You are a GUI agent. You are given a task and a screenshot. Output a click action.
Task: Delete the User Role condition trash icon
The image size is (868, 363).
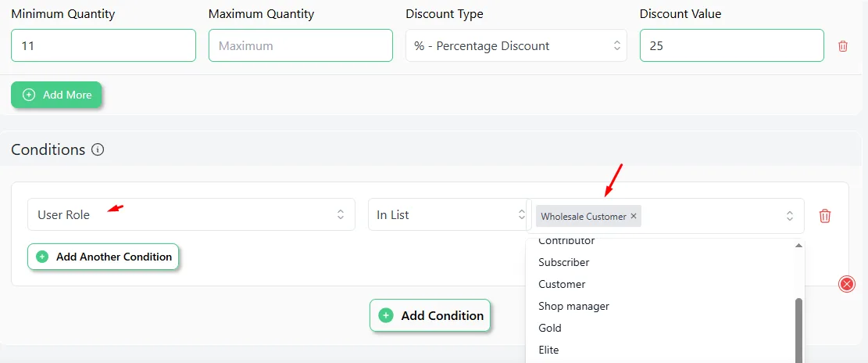[x=825, y=216]
